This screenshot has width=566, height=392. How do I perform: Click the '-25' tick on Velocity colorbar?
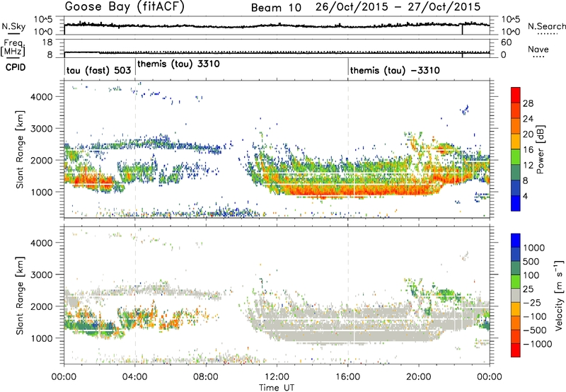pyautogui.click(x=531, y=303)
